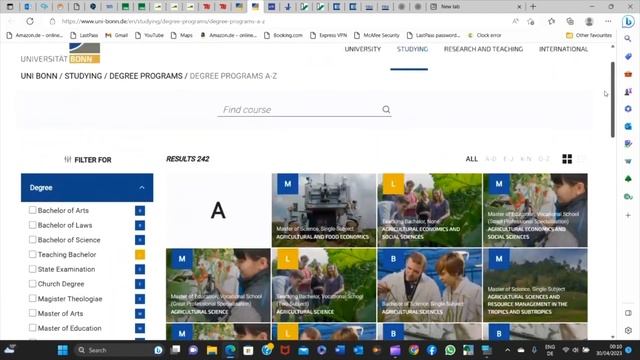This screenshot has height=360, width=640.
Task: Add a sidebar app with plus icon
Action: (628, 215)
